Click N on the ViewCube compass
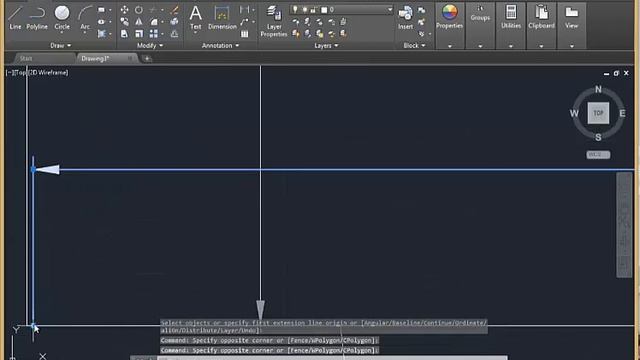 pyautogui.click(x=598, y=89)
